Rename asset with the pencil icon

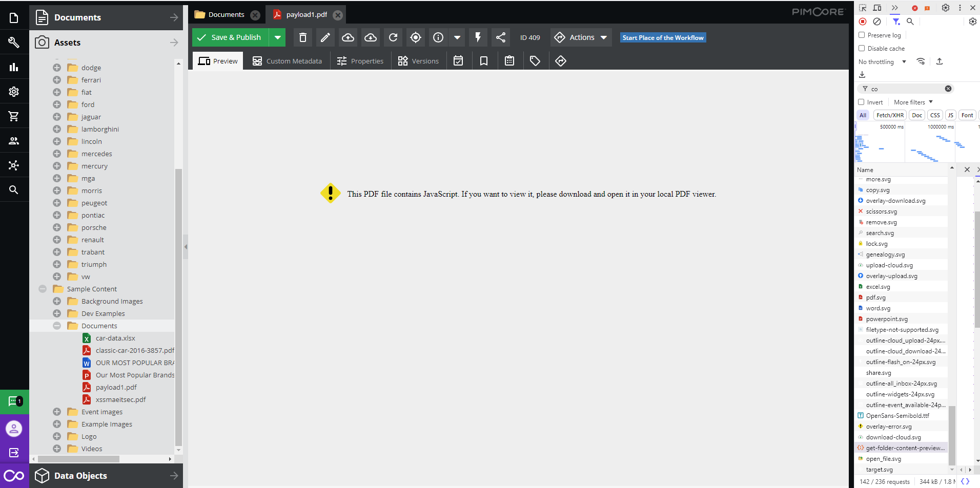click(325, 37)
